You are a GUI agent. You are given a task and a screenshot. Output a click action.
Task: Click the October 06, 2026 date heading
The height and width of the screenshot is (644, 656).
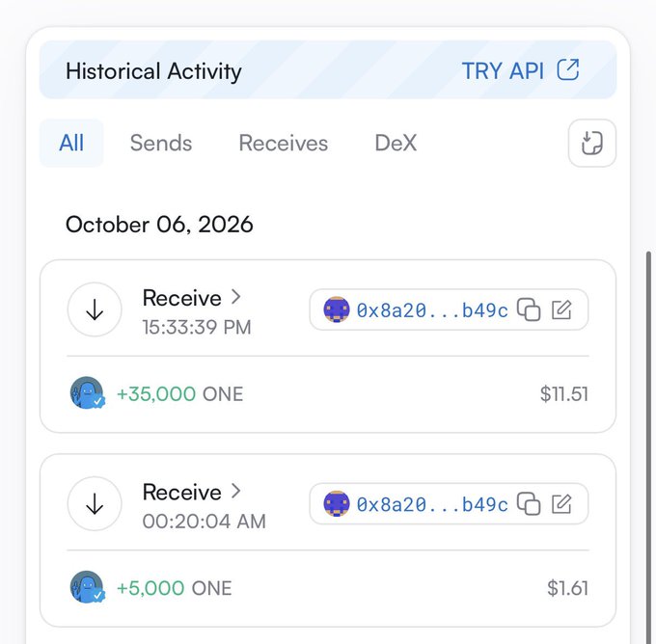159,225
